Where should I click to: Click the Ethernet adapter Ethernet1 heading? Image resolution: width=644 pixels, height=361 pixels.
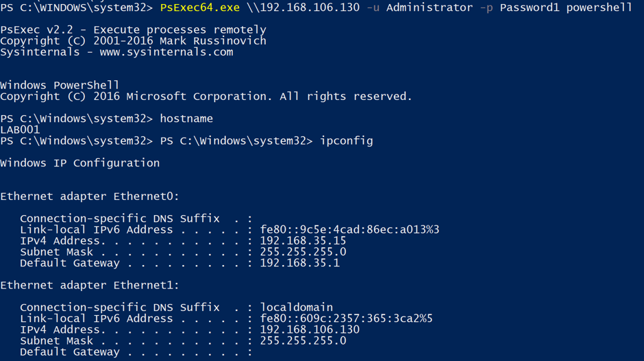coord(89,286)
